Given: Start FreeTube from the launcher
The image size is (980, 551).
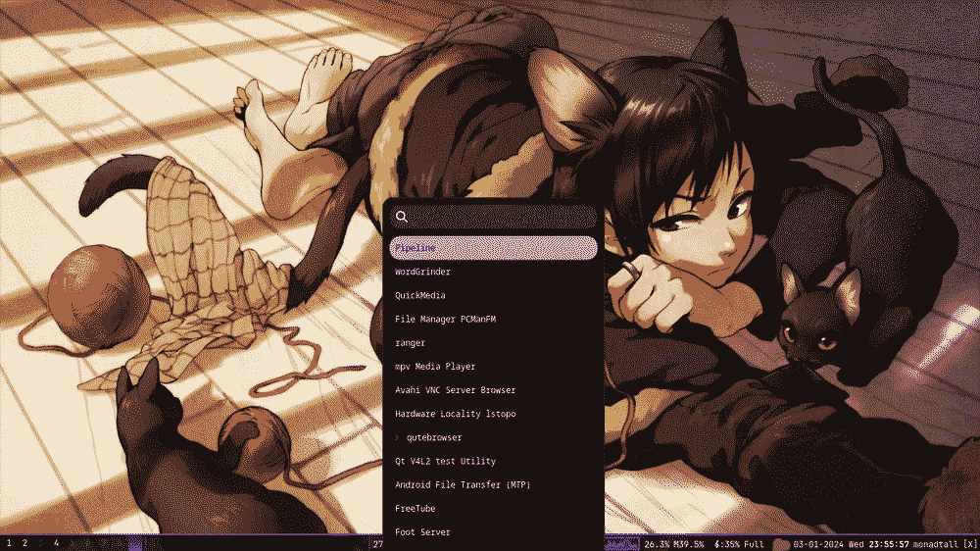Looking at the screenshot, I should pyautogui.click(x=415, y=509).
